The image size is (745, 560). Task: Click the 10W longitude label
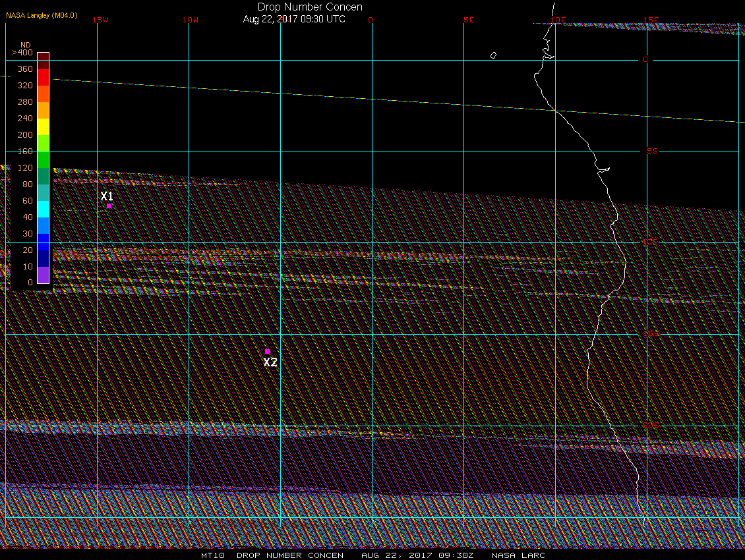[x=190, y=20]
